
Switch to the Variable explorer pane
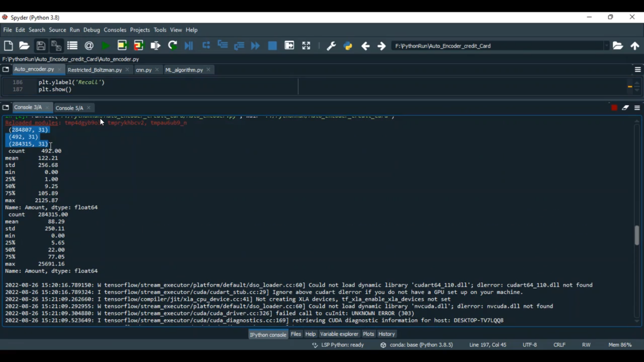pos(339,334)
